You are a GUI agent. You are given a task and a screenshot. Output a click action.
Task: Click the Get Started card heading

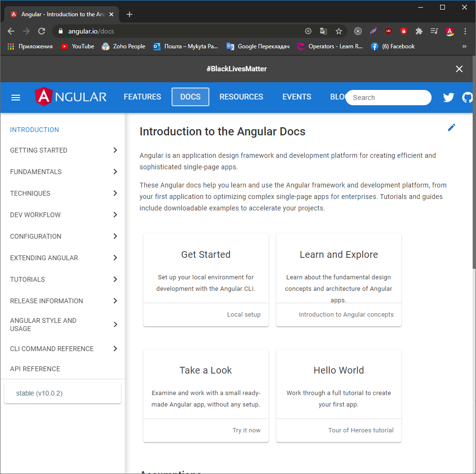click(x=206, y=254)
